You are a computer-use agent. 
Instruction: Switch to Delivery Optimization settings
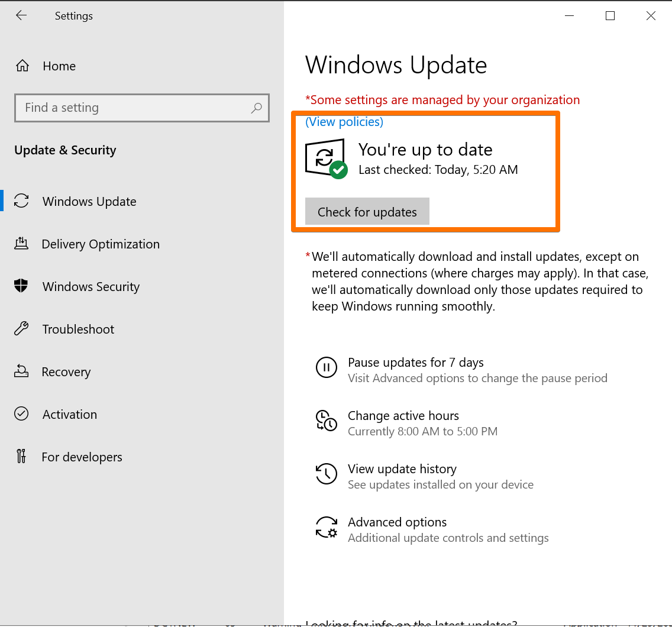tap(101, 244)
